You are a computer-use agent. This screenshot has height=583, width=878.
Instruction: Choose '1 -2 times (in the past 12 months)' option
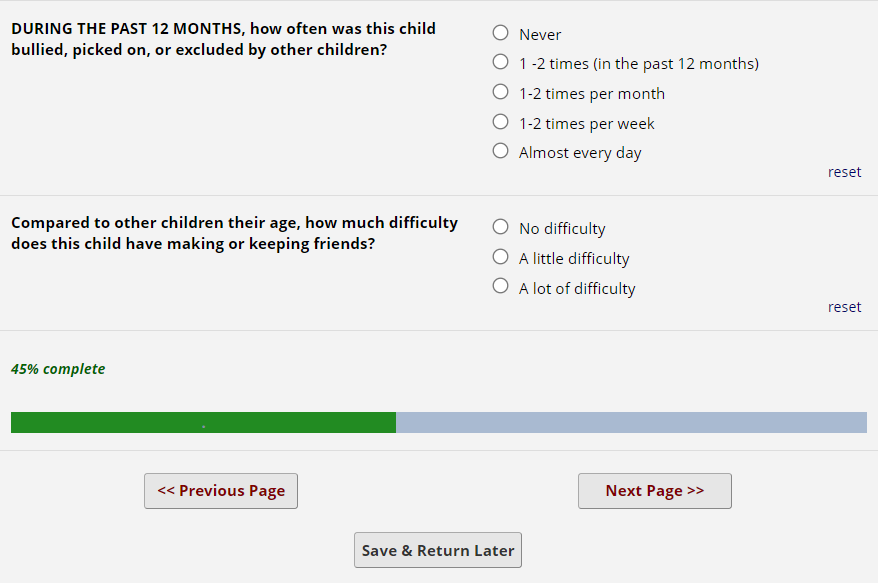point(501,62)
